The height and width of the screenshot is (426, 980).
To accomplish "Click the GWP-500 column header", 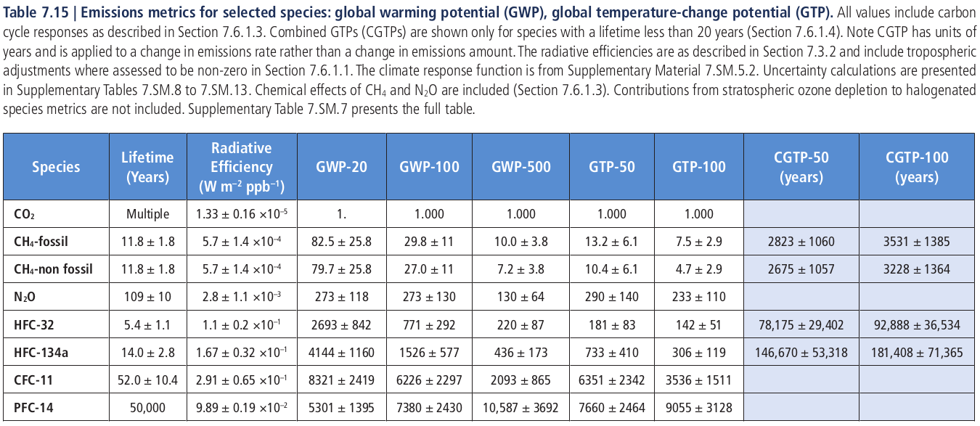I will tap(521, 167).
